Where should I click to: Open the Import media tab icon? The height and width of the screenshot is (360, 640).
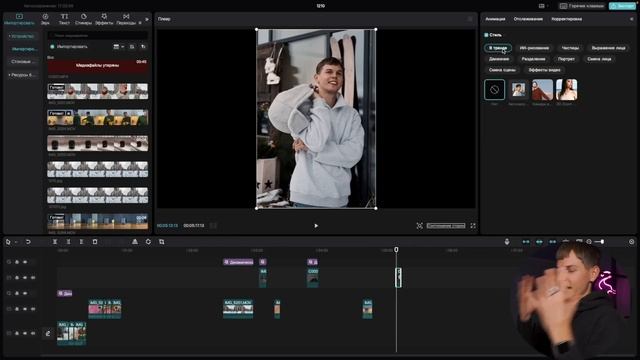(19, 16)
